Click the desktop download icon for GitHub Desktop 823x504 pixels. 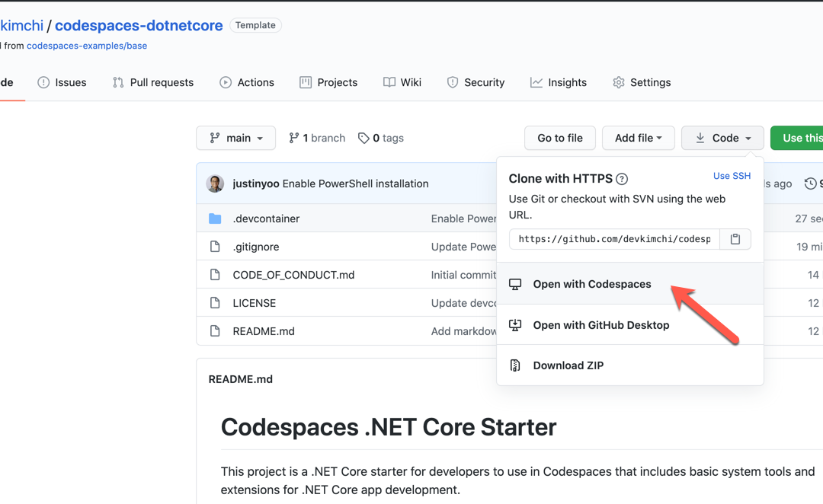pos(515,325)
